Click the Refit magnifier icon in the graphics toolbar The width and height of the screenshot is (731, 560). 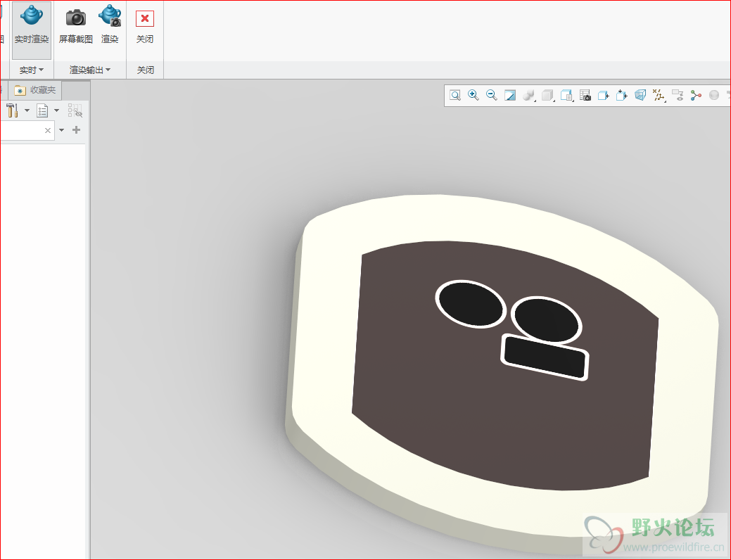pos(455,96)
